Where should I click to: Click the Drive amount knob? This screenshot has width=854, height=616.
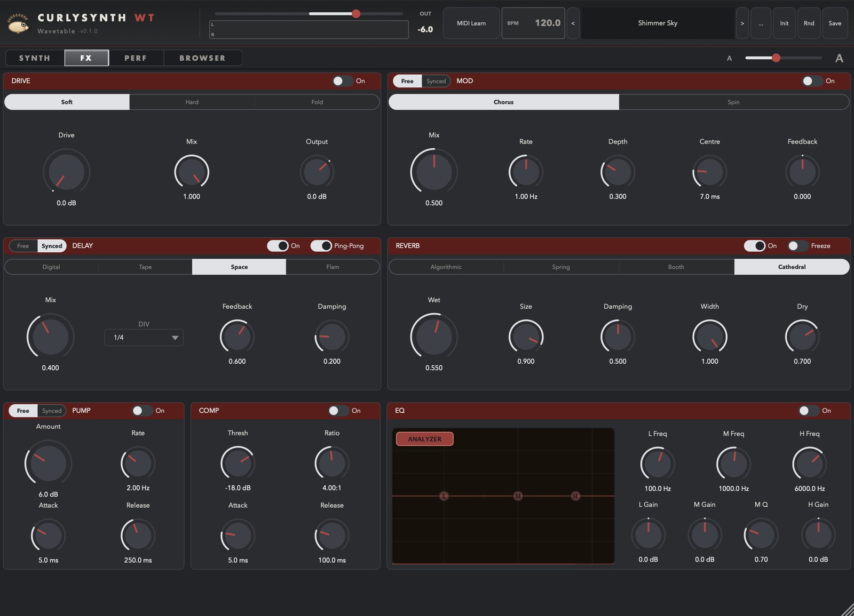click(x=66, y=172)
